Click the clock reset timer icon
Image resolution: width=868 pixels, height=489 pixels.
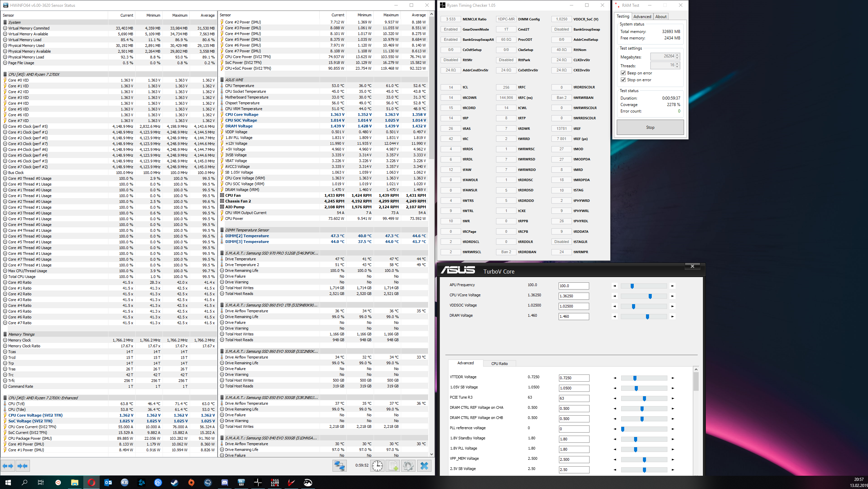pos(377,466)
